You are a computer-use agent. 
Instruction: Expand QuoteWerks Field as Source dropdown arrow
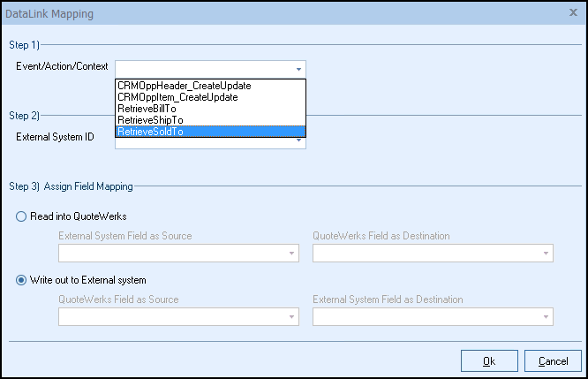[x=290, y=317]
